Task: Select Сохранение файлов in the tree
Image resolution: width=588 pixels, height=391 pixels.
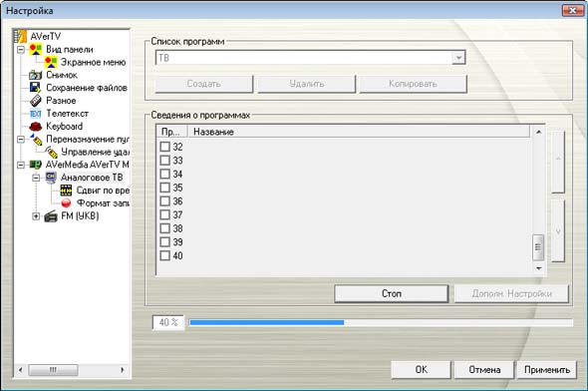Action: (x=87, y=88)
